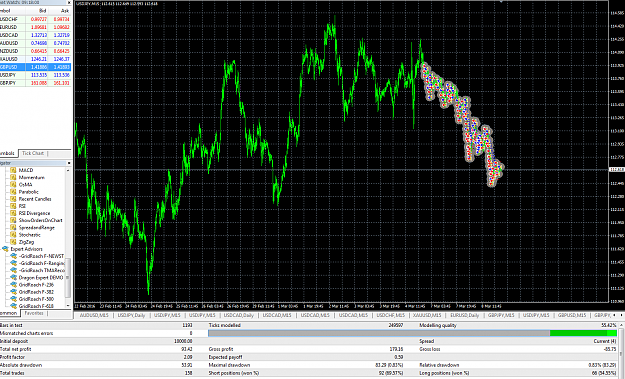The width and height of the screenshot is (625, 379).
Task: Switch to the XAUUSD,M15 chart tab
Action: tap(427, 315)
